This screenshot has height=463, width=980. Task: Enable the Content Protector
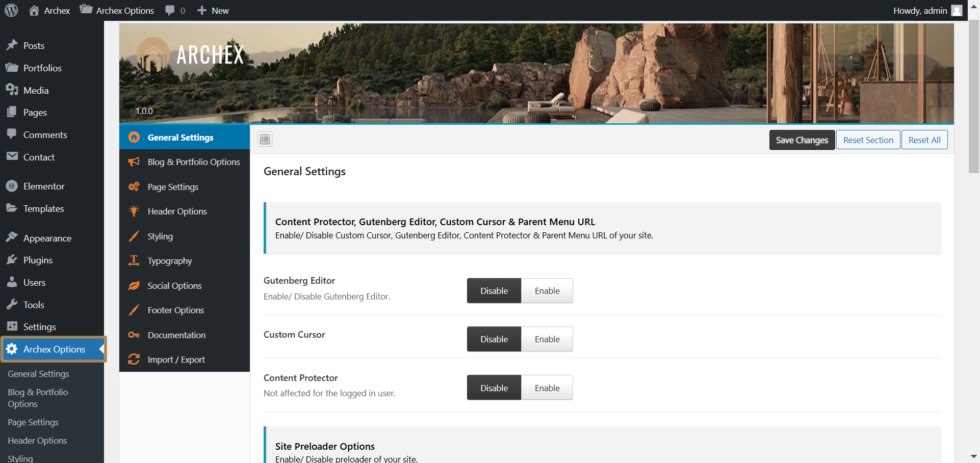pos(547,388)
